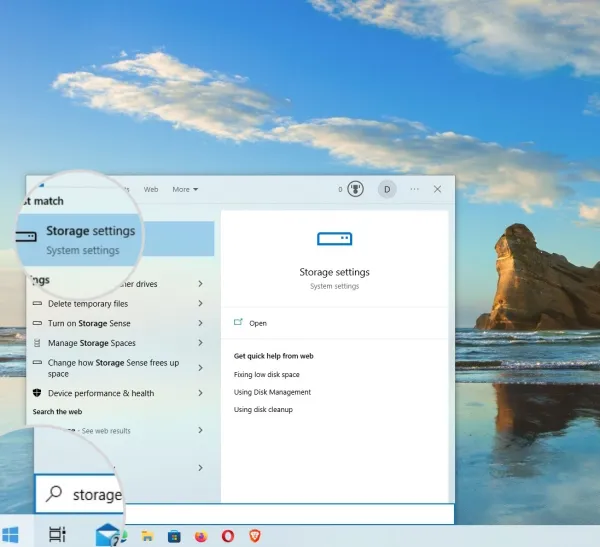Viewport: 600px width, 547px height.
Task: Select Change how Storage Sense frees up space
Action: coord(119,368)
